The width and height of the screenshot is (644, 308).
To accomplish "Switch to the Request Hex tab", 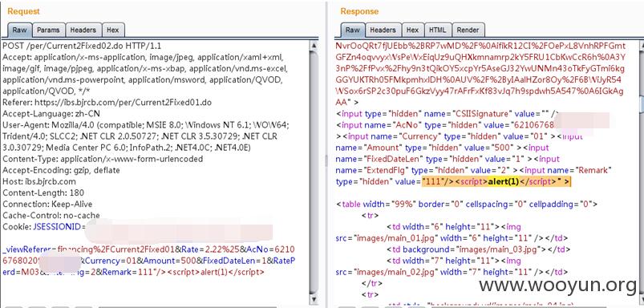I will 113,30.
